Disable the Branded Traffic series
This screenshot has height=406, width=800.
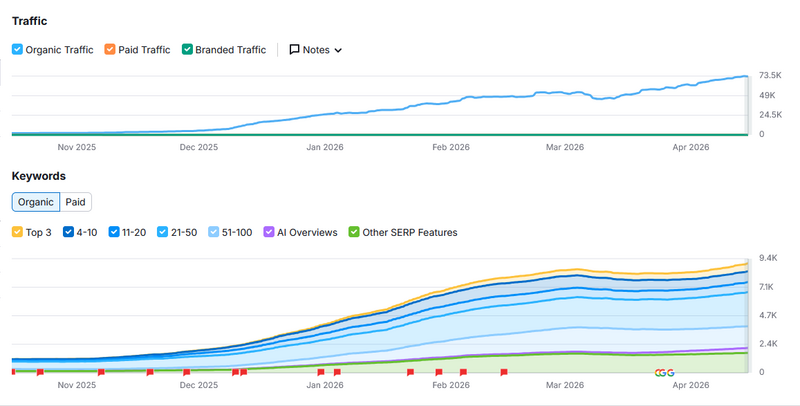pos(187,49)
